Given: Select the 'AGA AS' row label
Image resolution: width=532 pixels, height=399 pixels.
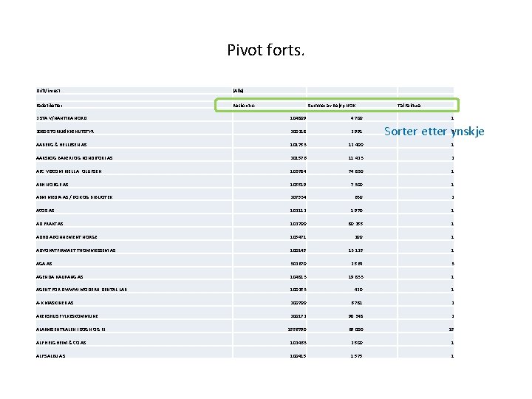Looking at the screenshot, I should point(44,263).
